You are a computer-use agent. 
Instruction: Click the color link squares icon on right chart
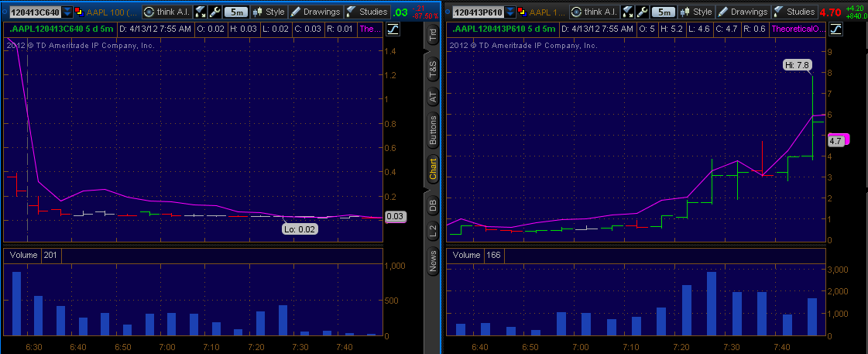(521, 12)
